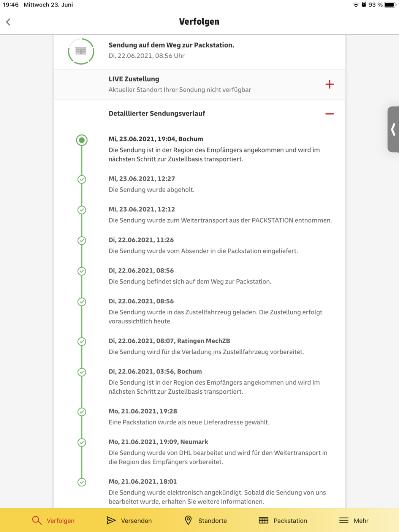Tap the Mehr hamburger menu icon

pyautogui.click(x=344, y=520)
